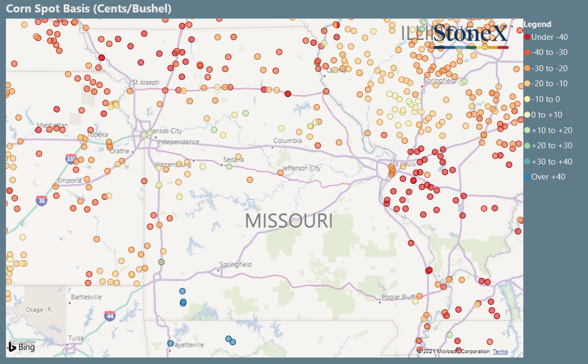Click the blue Over +40 legend swatch
The height and width of the screenshot is (364, 588).
527,177
